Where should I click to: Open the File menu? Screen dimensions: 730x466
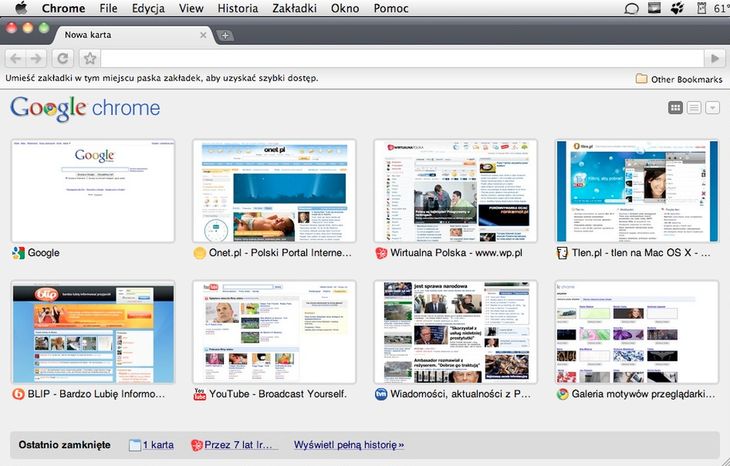click(108, 8)
